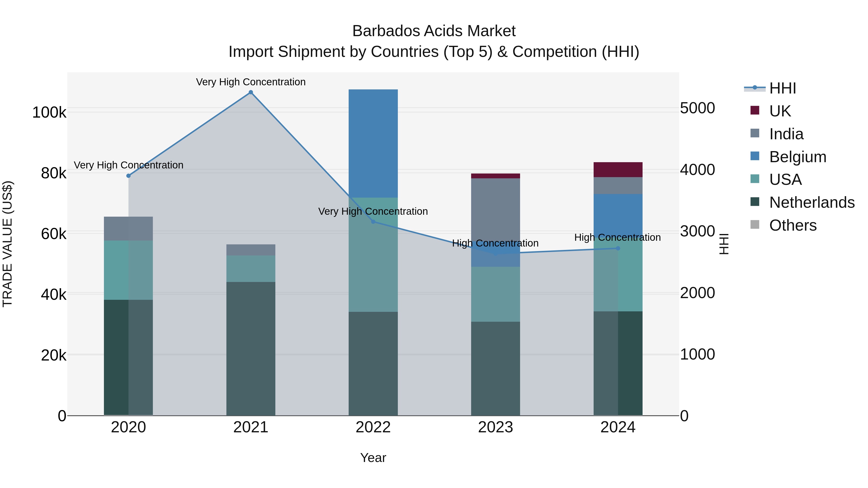
Task: Toggle the HHI legend entry
Action: point(770,88)
